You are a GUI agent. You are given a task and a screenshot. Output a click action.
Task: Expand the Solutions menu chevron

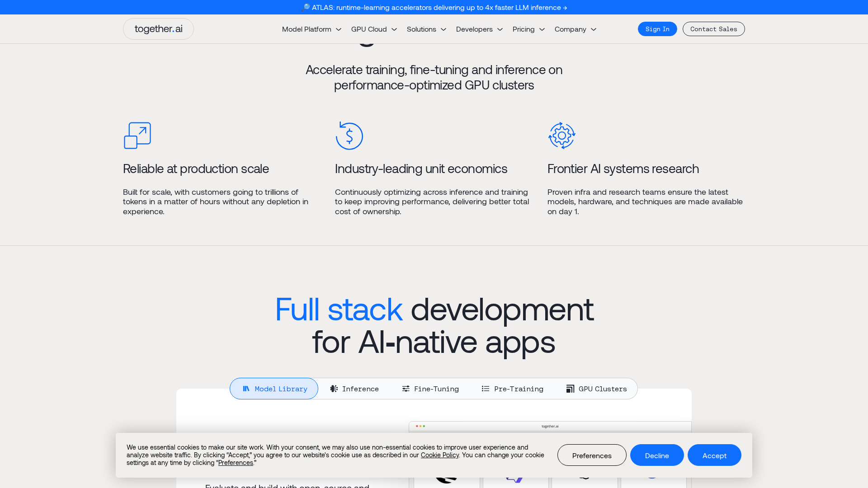pyautogui.click(x=443, y=29)
